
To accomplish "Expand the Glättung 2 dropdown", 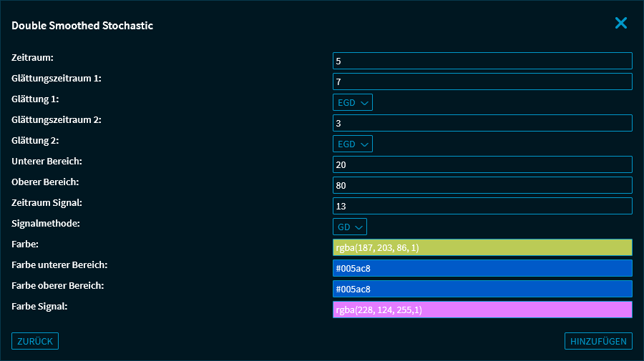I will 353,144.
